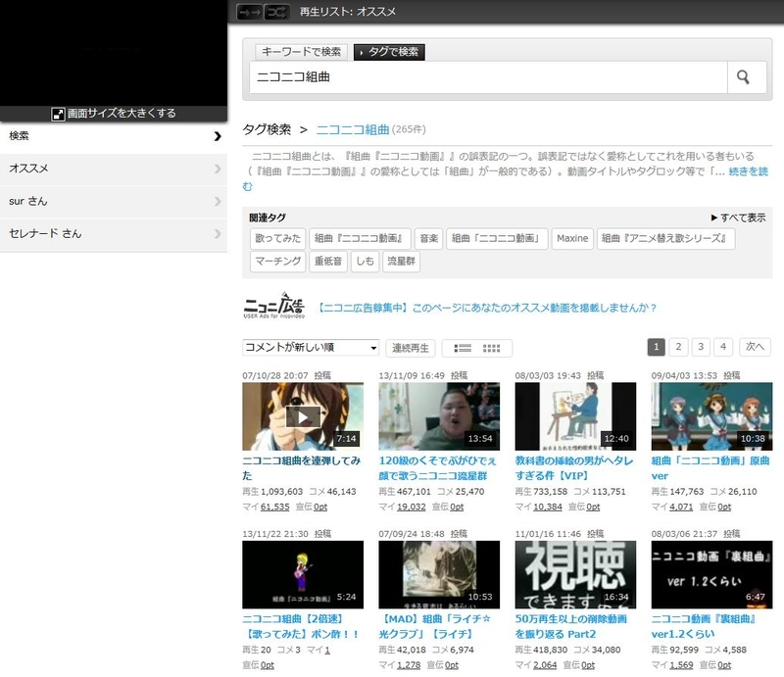Image resolution: width=784 pixels, height=677 pixels.
Task: Open title link 組曲「ニコニコ動画」原曲 ver
Action: pyautogui.click(x=710, y=468)
